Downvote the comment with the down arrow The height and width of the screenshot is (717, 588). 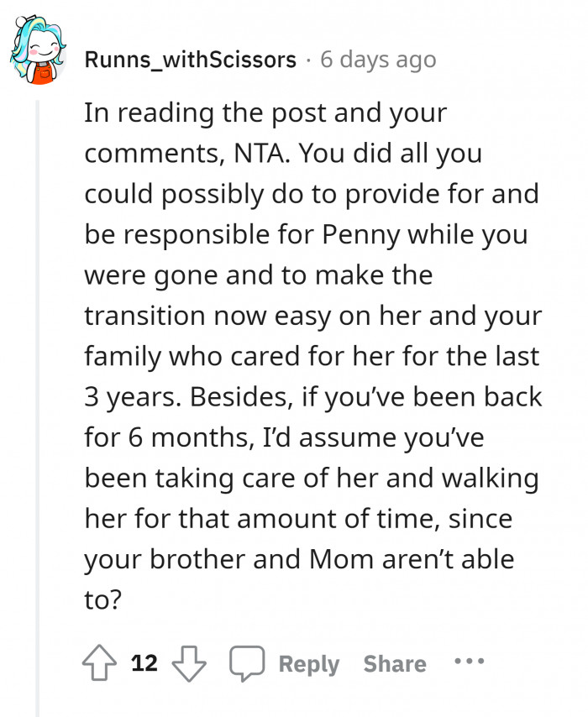tap(191, 663)
